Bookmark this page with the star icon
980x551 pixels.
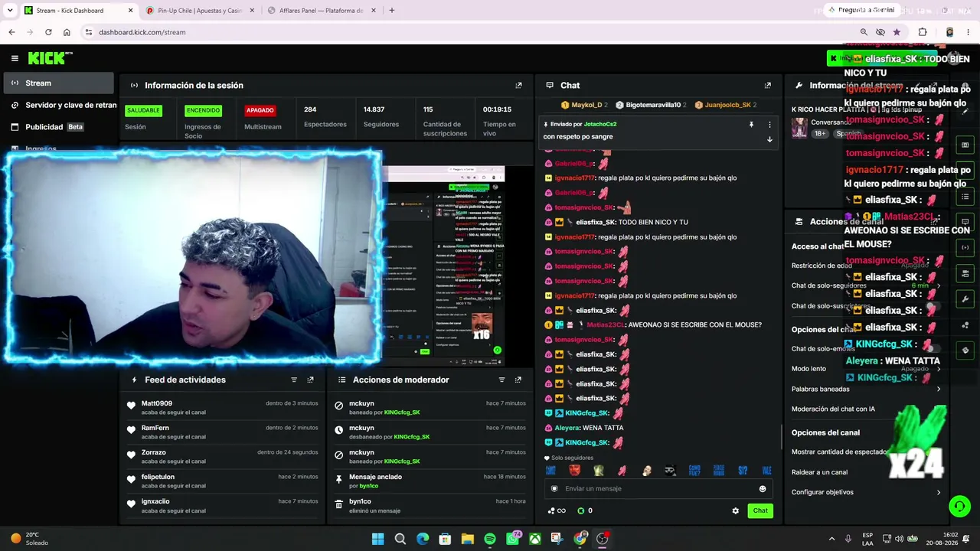[897, 32]
